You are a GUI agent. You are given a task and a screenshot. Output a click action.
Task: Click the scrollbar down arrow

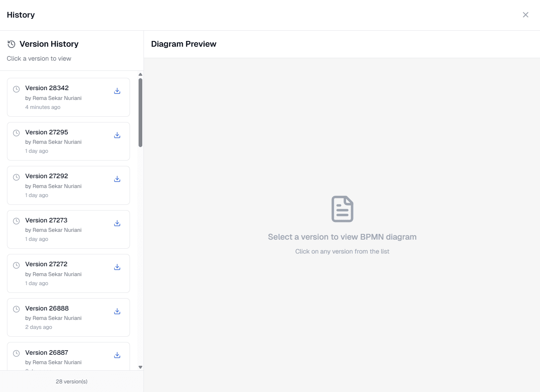pos(140,367)
